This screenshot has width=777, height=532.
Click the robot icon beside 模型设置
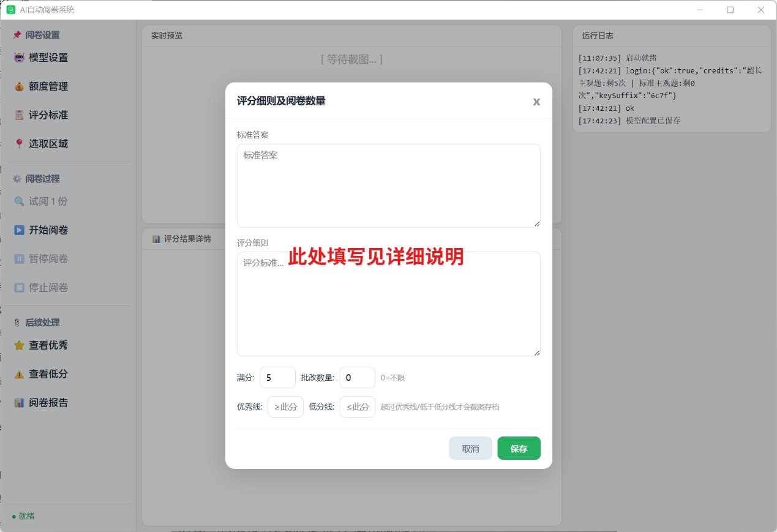19,58
